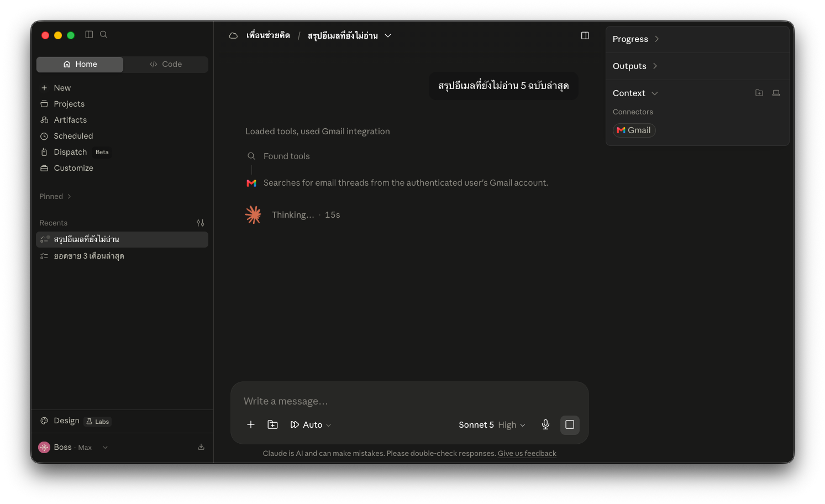Select recent chat ยอดขาย 3 เดือนล่าสุด

pos(122,256)
